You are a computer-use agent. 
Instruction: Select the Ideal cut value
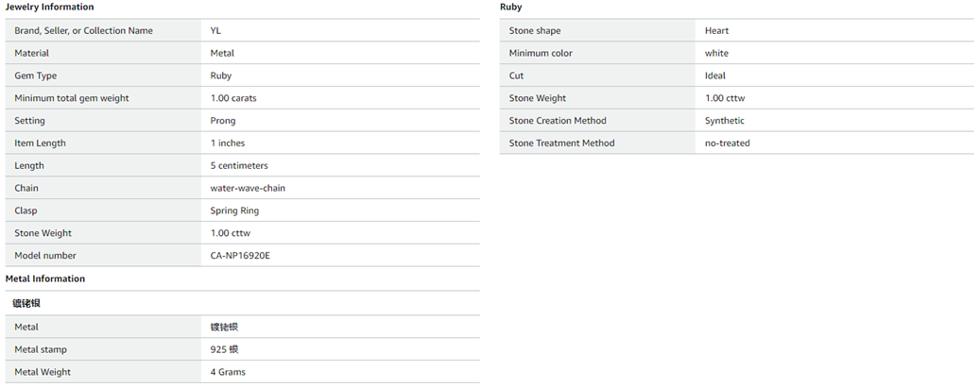[715, 76]
